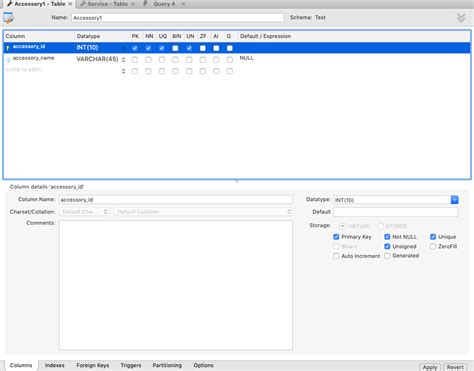This screenshot has width=474, height=371.
Task: Close the Service - Table tab
Action: coord(133,4)
